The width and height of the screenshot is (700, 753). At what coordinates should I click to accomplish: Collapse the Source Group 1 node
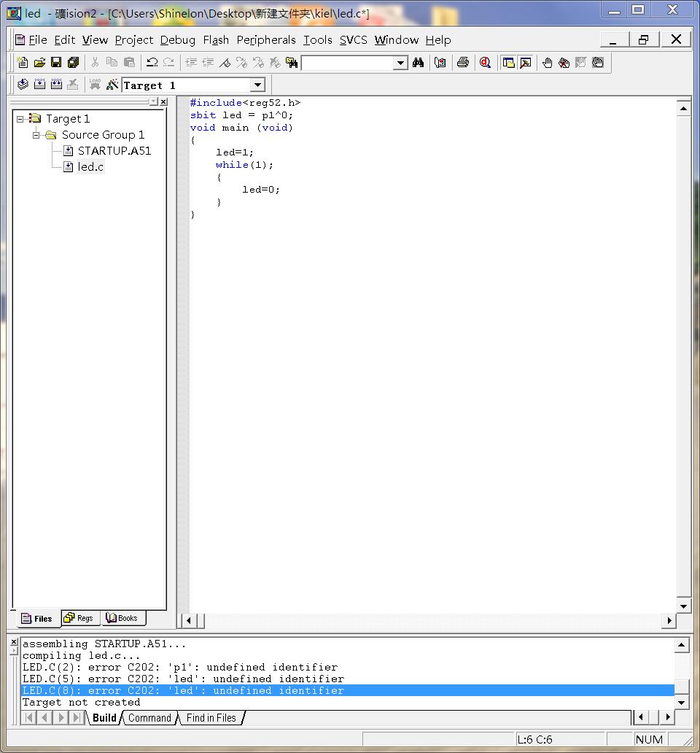click(36, 135)
